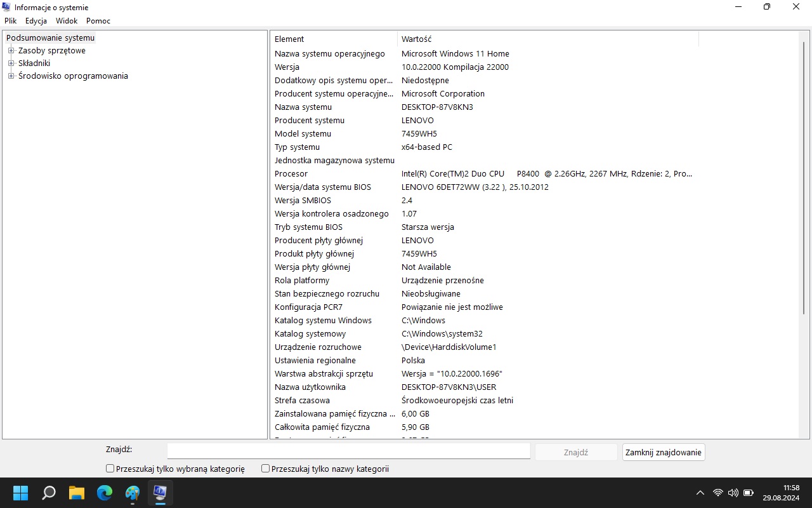This screenshot has height=508, width=812.
Task: Select System Information taskbar icon
Action: click(160, 492)
